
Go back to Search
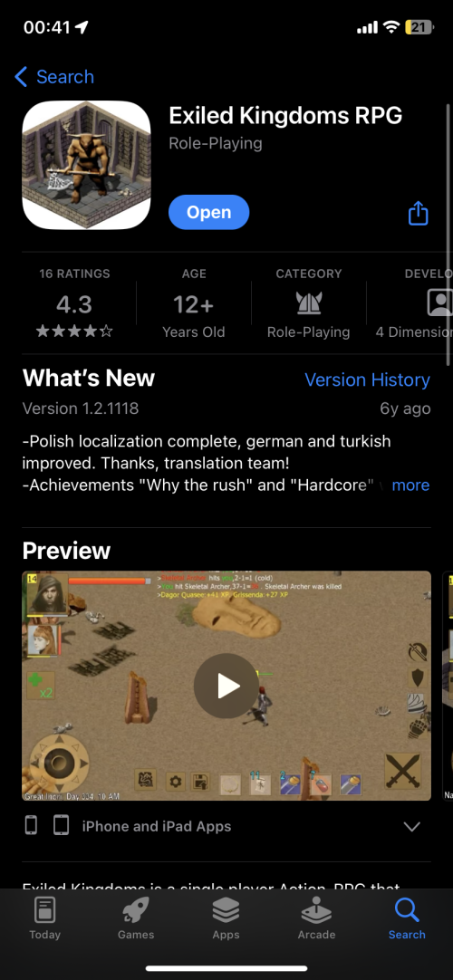click(x=54, y=77)
